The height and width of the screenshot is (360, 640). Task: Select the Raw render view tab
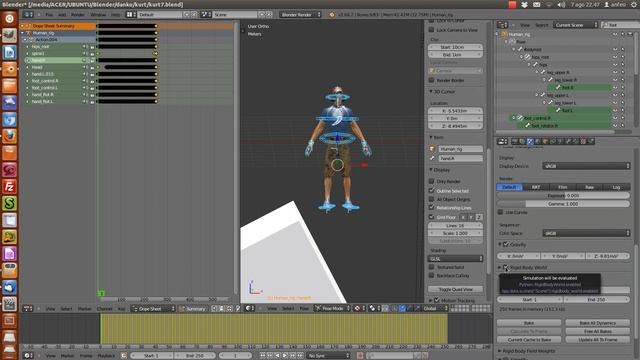click(x=589, y=187)
